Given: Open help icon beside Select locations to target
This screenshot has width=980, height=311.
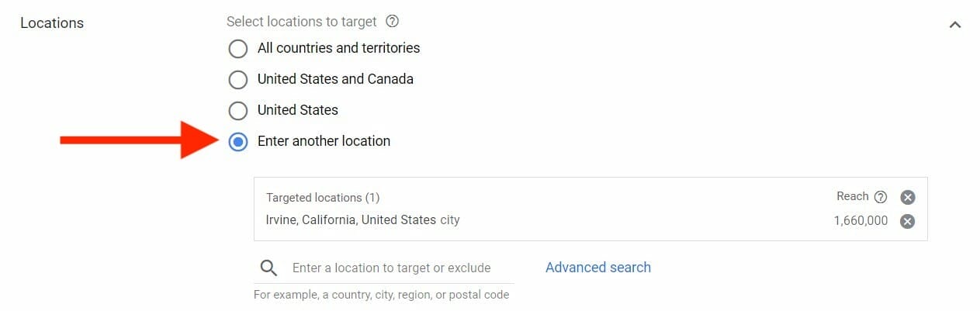Looking at the screenshot, I should click(393, 22).
